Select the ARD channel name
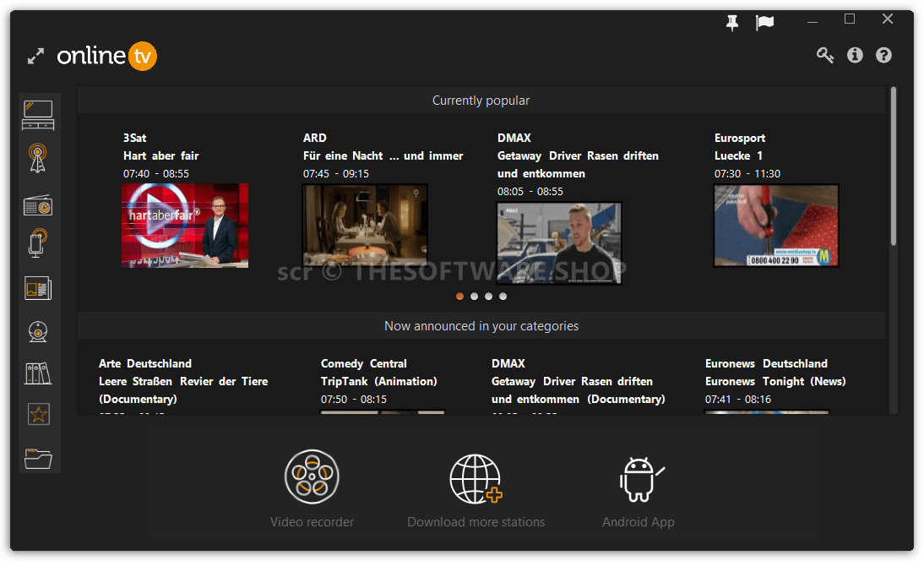 click(x=315, y=138)
